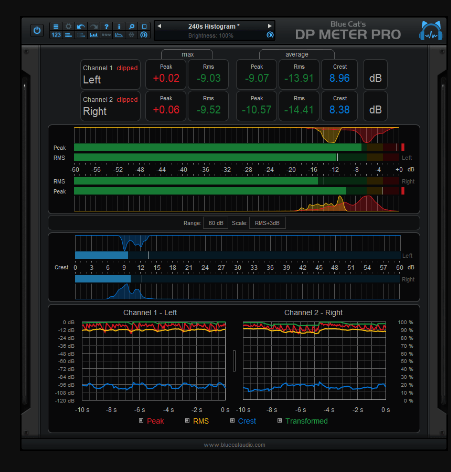Toggle the '123' numeric values display icon
Image resolution: width=451 pixels, height=472 pixels.
click(x=56, y=35)
